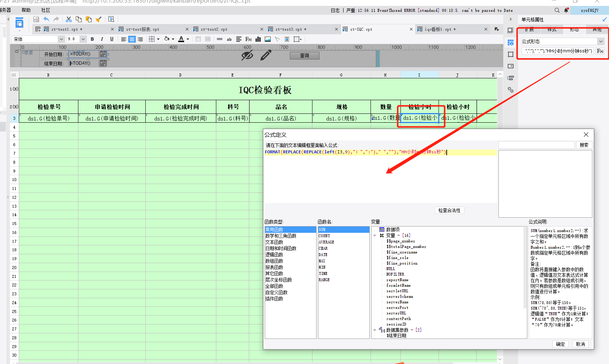Insert a sub-report element
The height and width of the screenshot is (364, 609).
[x=287, y=39]
